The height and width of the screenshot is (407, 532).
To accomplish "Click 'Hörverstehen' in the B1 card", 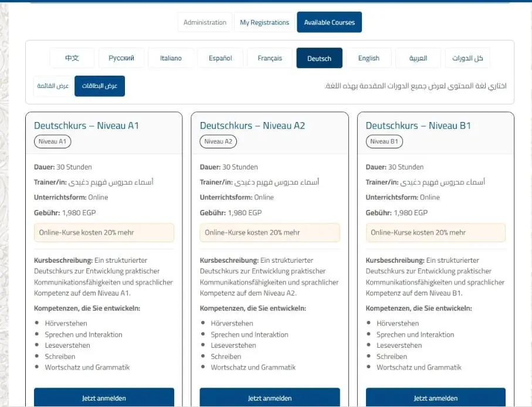I will tap(398, 323).
